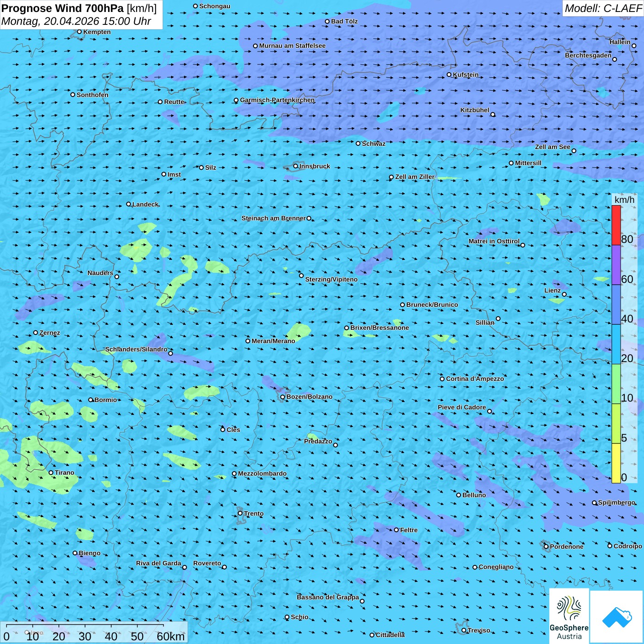This screenshot has height=644, width=644.
Task: Click the Bormio city label
Action: (x=105, y=400)
